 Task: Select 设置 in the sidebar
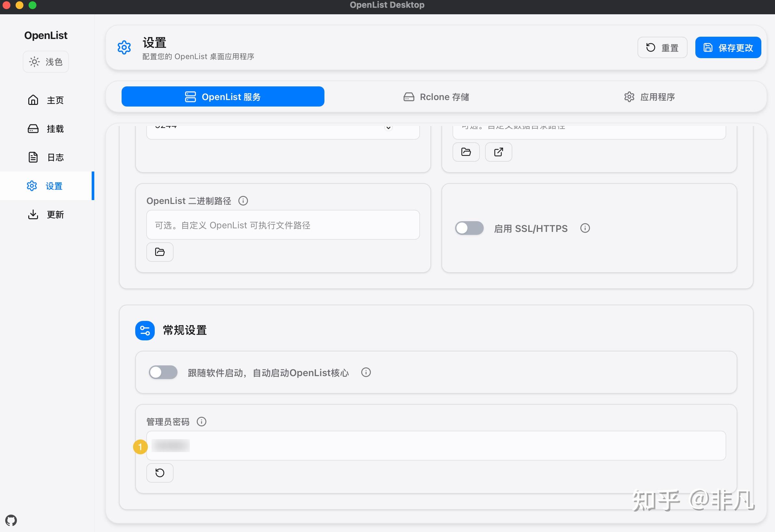pos(46,186)
